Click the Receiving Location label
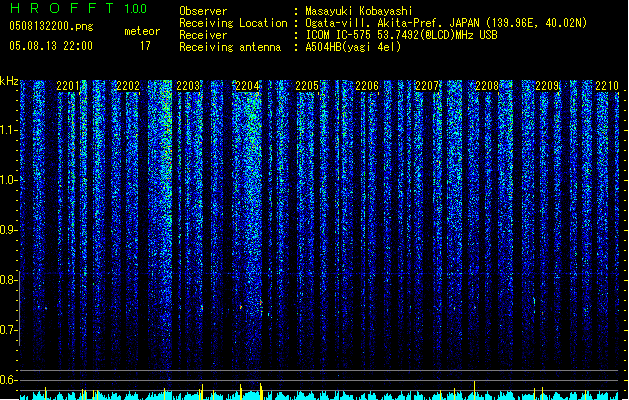Image resolution: width=629 pixels, height=400 pixels. (233, 23)
